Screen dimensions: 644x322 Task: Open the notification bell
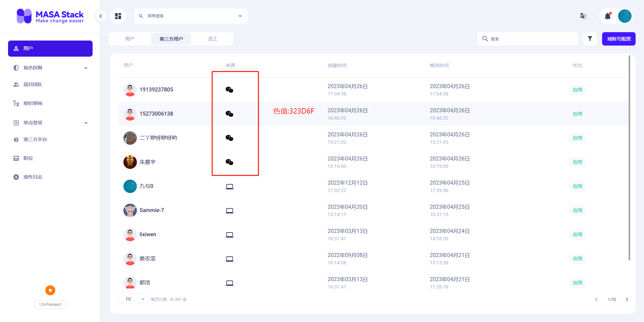point(608,16)
